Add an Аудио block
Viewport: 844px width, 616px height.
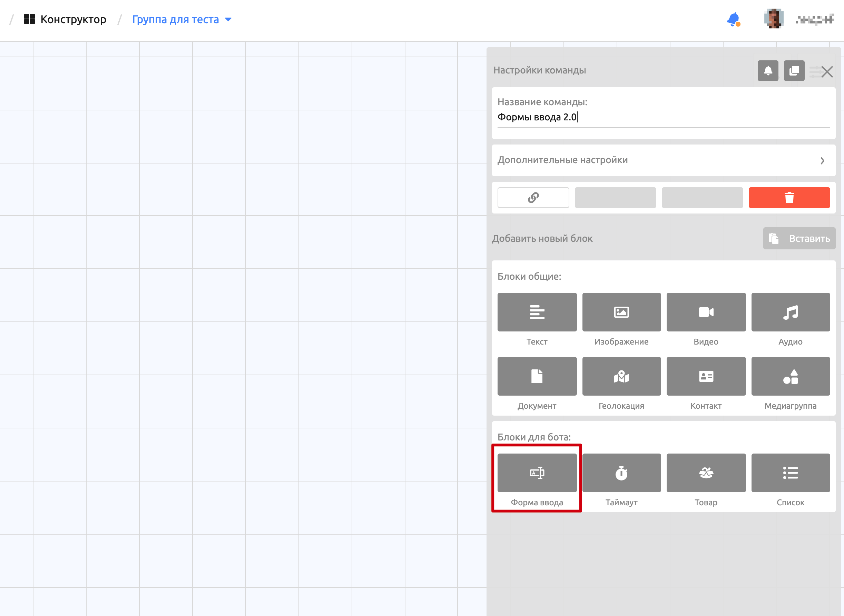coord(790,312)
